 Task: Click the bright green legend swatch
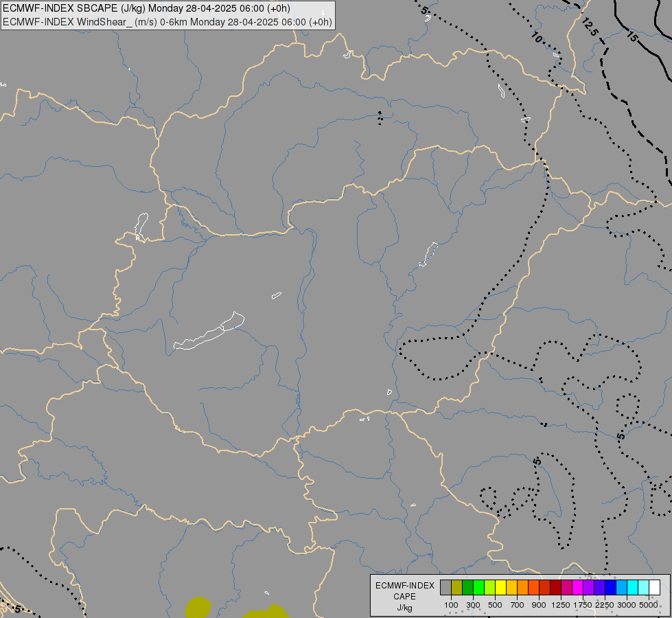tap(478, 588)
